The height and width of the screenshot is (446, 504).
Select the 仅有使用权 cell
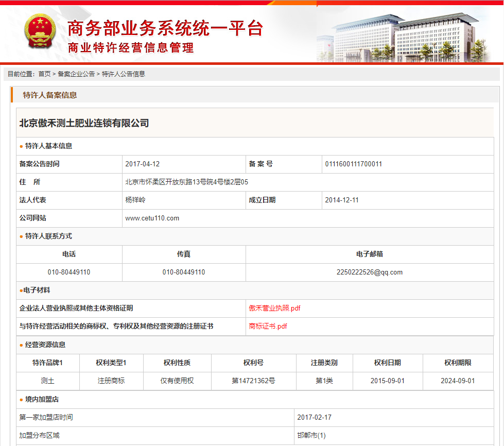177,381
